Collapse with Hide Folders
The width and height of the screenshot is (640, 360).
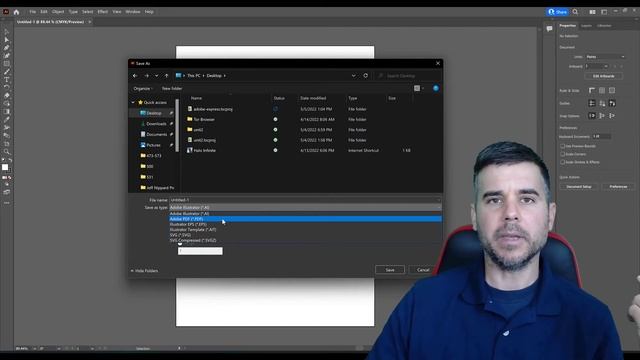[144, 271]
